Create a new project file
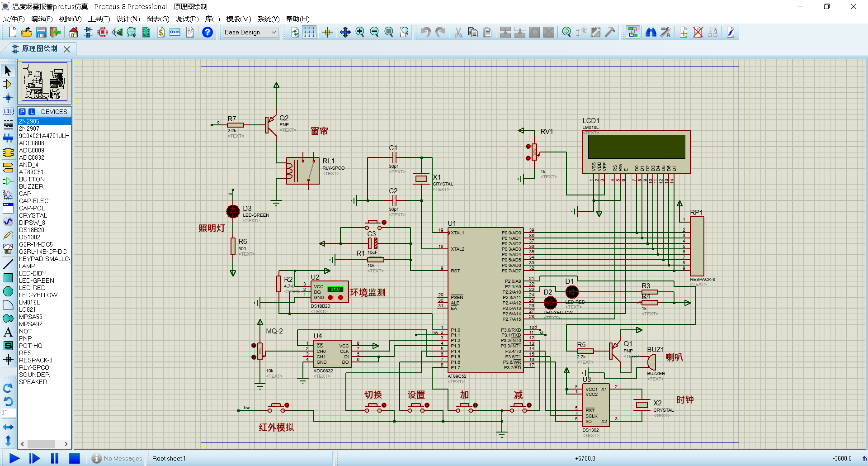Screen dimensions: 868x466 (13, 32)
